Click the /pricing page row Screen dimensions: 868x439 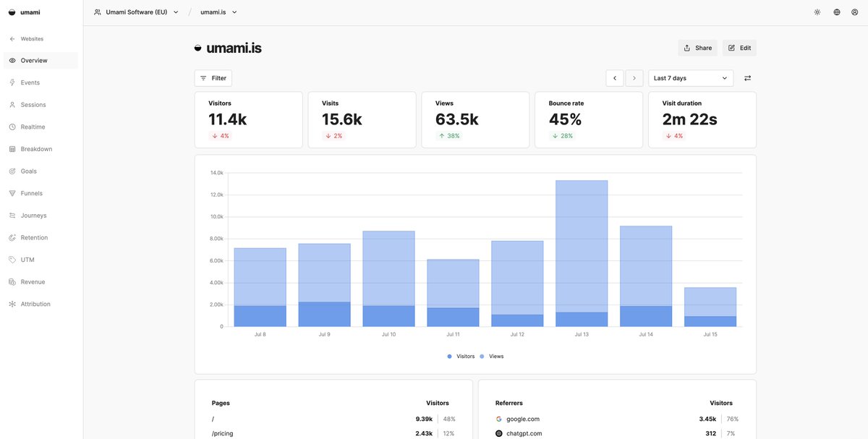[x=333, y=433]
